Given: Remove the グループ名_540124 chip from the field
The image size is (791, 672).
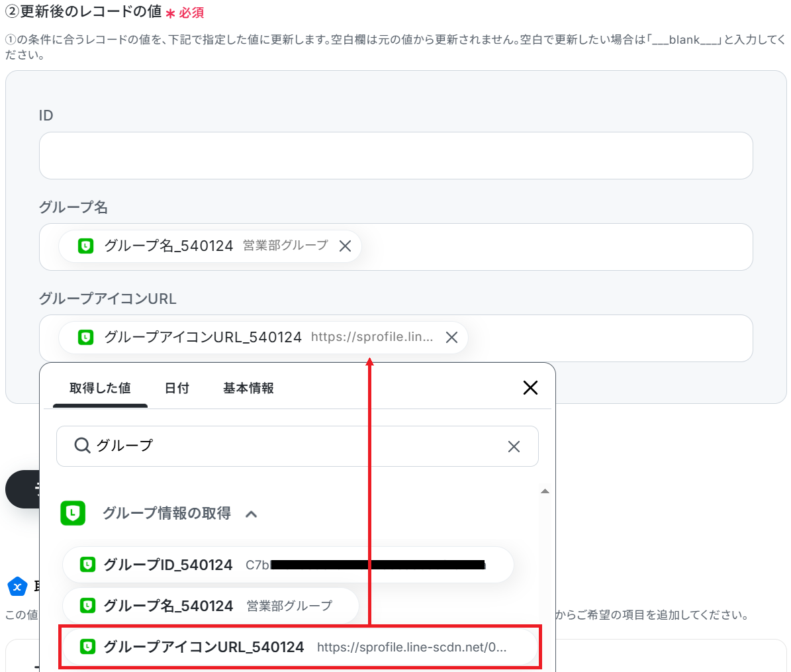Looking at the screenshot, I should [x=345, y=246].
